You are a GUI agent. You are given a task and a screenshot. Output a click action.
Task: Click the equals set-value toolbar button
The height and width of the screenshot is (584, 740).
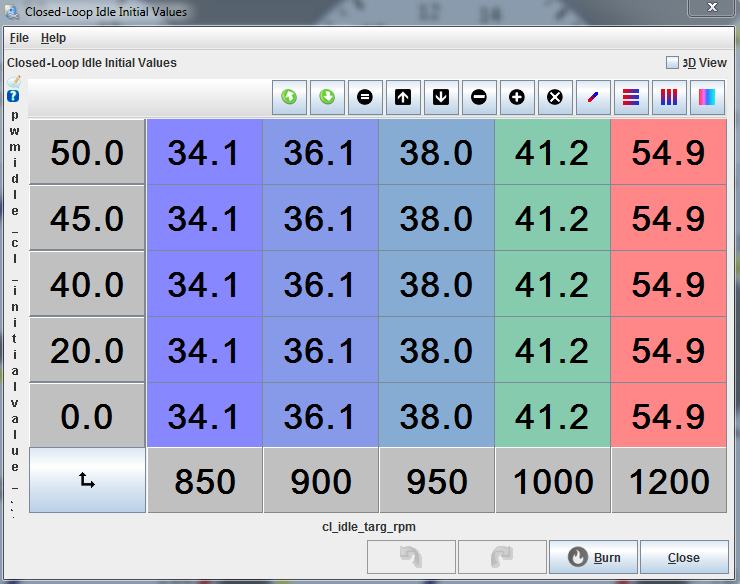tap(365, 97)
